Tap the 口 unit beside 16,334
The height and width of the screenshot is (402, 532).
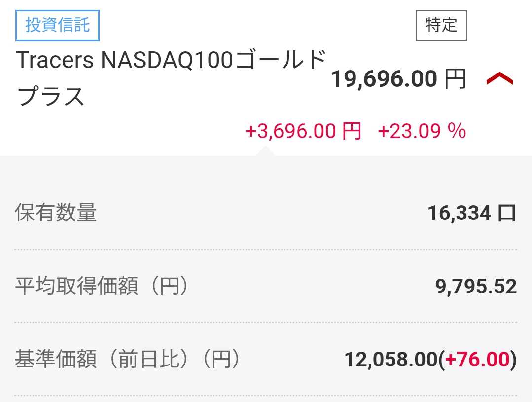[x=507, y=213]
